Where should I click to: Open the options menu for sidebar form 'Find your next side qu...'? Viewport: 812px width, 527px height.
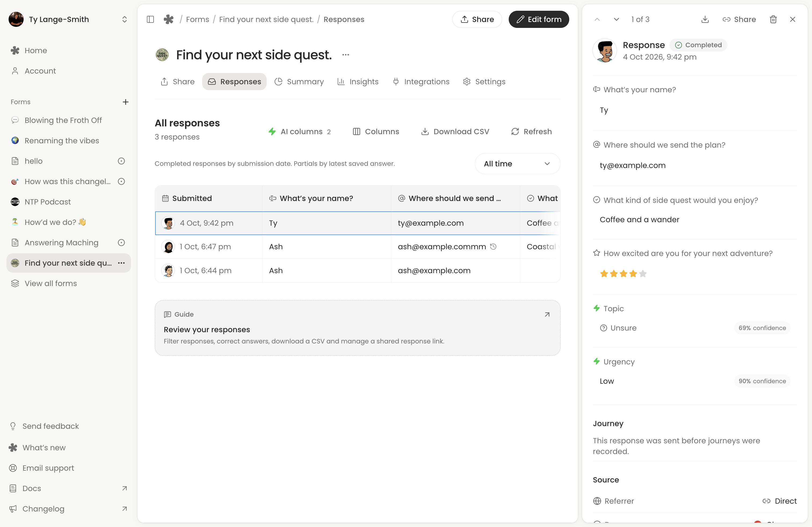pyautogui.click(x=121, y=263)
